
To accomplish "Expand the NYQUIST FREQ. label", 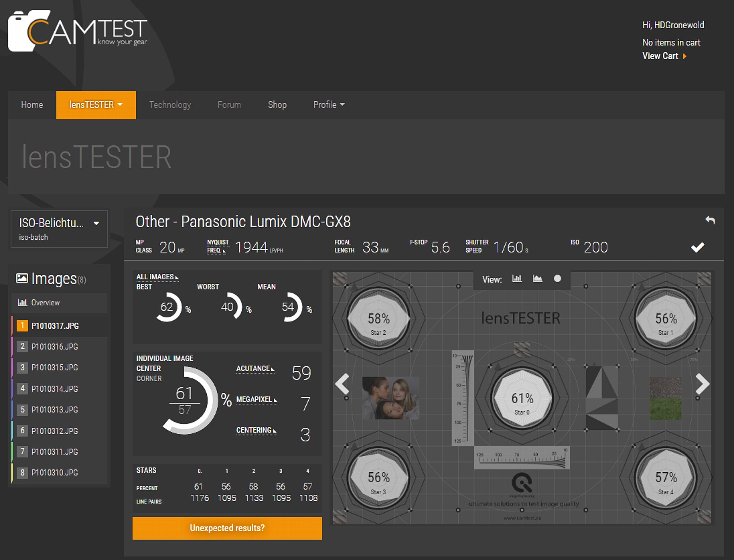I will click(218, 247).
